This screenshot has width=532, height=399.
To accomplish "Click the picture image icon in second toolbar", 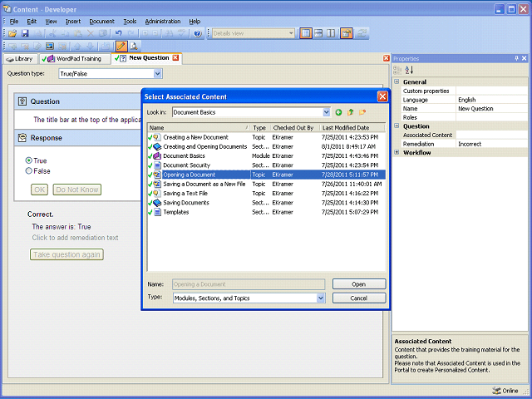I will 50,46.
